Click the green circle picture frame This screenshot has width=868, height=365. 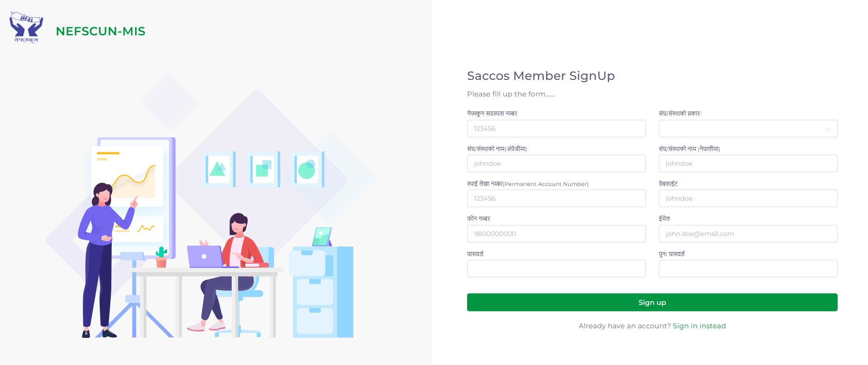(x=307, y=169)
